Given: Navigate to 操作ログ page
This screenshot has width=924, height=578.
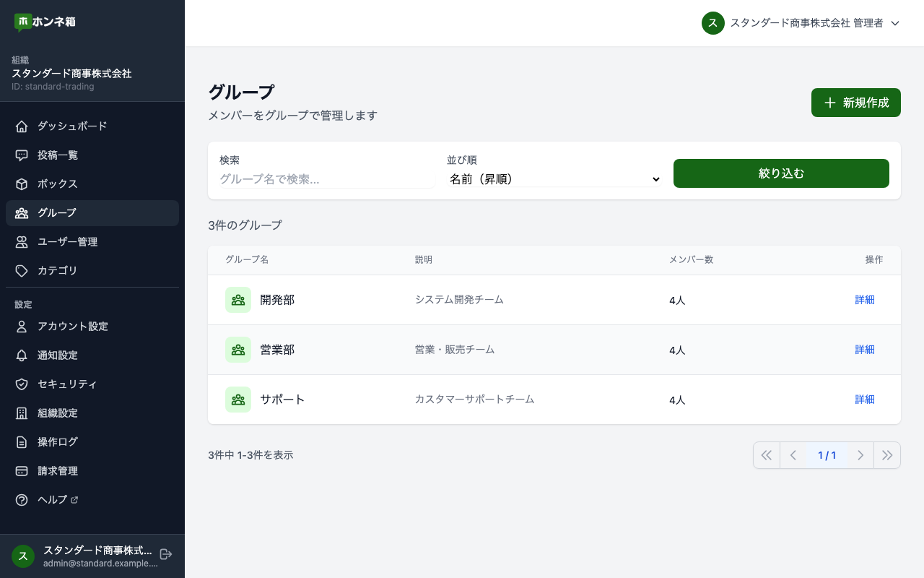Looking at the screenshot, I should (x=58, y=442).
